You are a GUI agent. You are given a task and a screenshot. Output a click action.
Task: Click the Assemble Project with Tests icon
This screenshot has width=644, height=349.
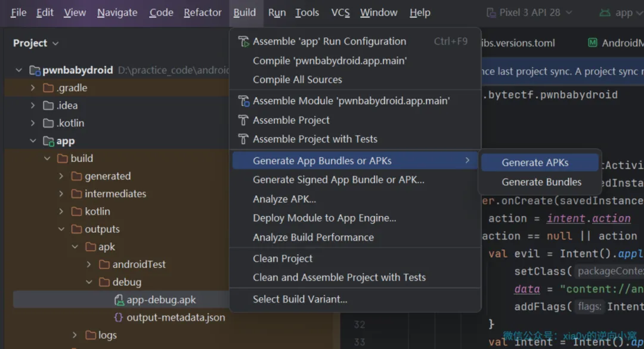coord(243,139)
